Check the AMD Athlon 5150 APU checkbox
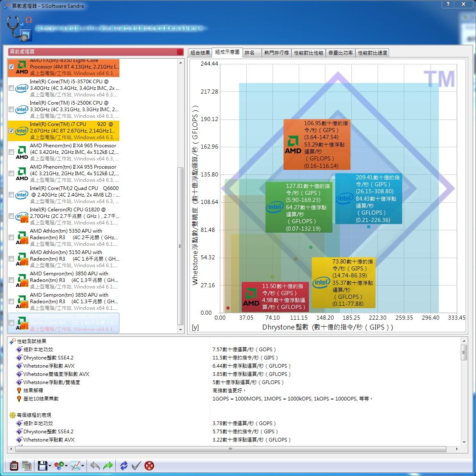Screen dimensions: 476x476 point(11,259)
